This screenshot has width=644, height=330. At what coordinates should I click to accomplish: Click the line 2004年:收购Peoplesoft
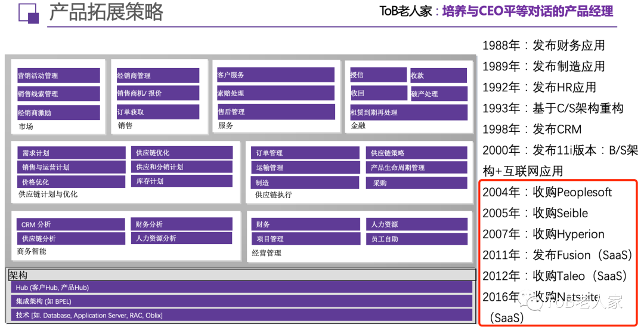click(x=547, y=192)
